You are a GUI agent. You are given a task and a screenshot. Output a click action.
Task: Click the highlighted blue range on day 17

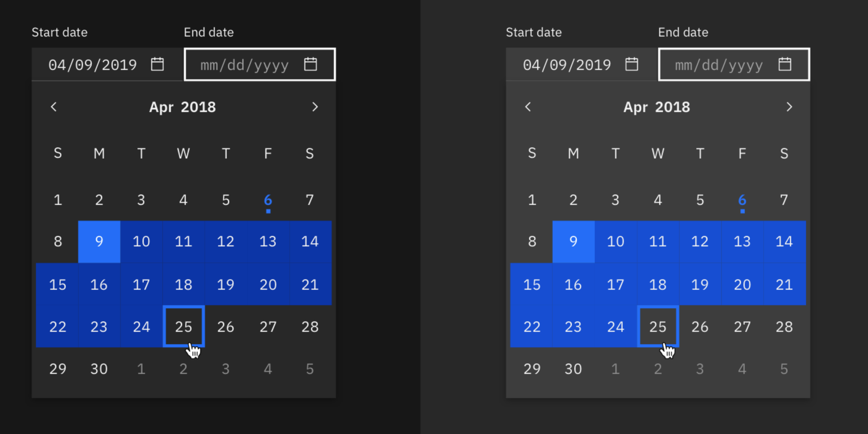141,284
